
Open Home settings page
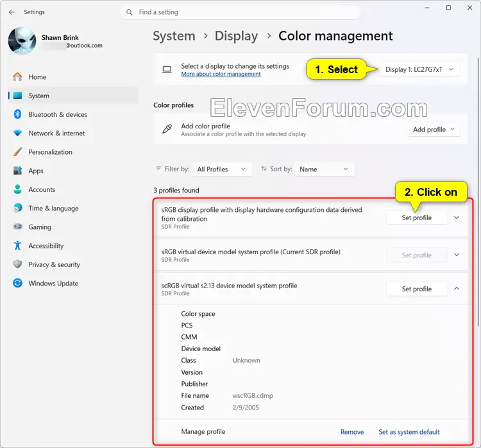(73, 77)
